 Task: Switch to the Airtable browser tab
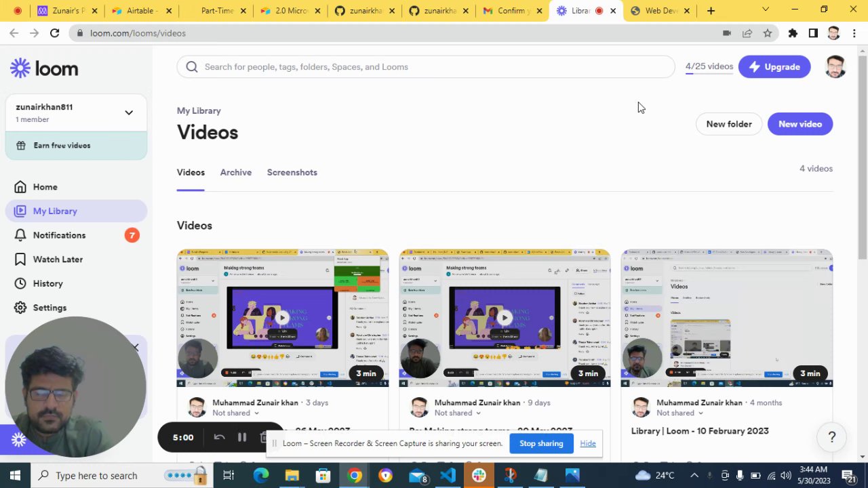pos(141,11)
